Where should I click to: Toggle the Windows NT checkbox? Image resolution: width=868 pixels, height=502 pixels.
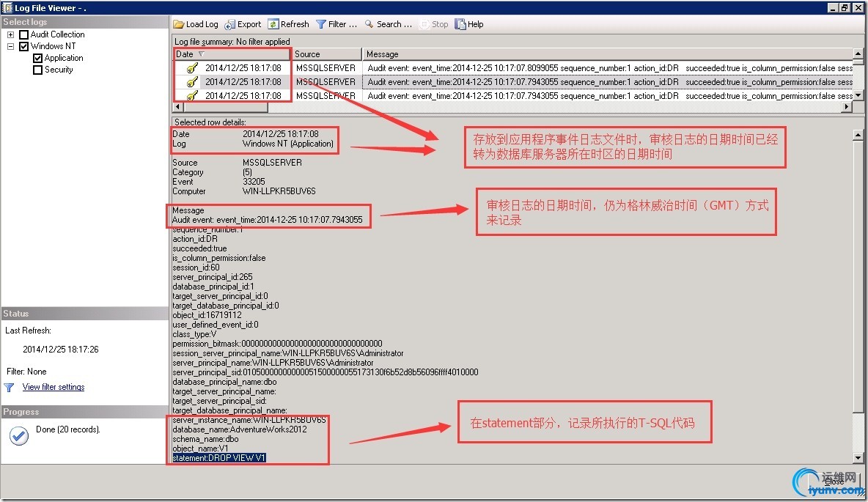(23, 46)
